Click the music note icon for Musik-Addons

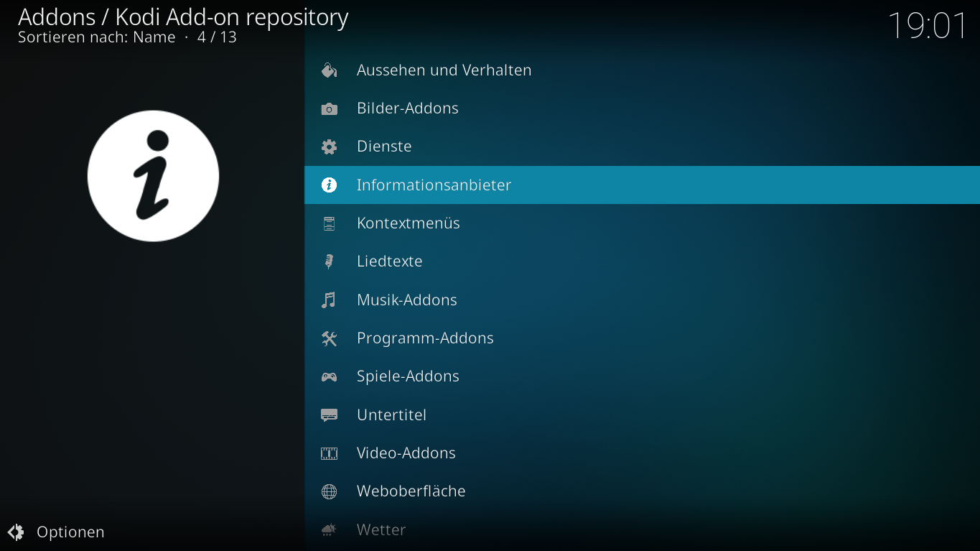click(x=329, y=300)
